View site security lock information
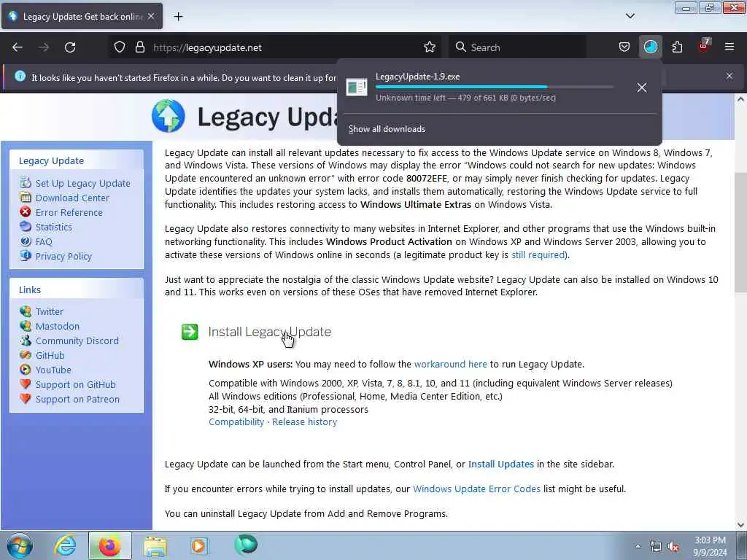Image resolution: width=747 pixels, height=560 pixels. click(139, 47)
